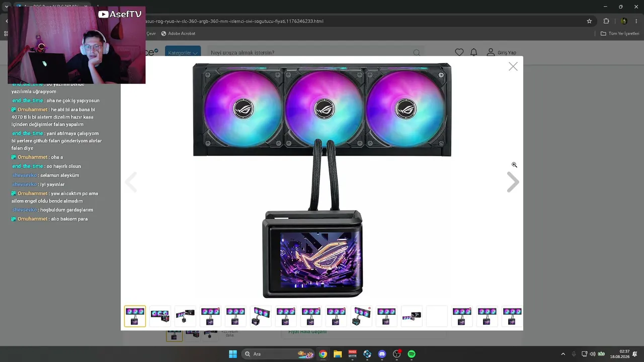Click the user account icon beside Giriş Yap
This screenshot has height=362, width=644.
[491, 52]
